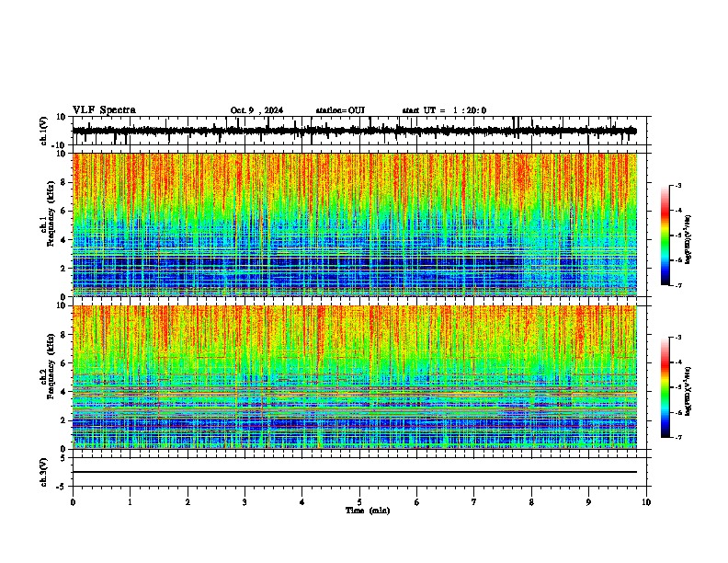The height and width of the screenshot is (563, 728).
Task: Click the "ch.1(V)" waveform axis label
Action: [44, 131]
